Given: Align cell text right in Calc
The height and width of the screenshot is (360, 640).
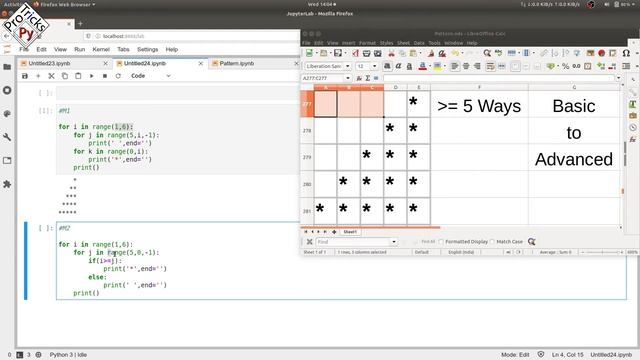Looking at the screenshot, I should 477,66.
